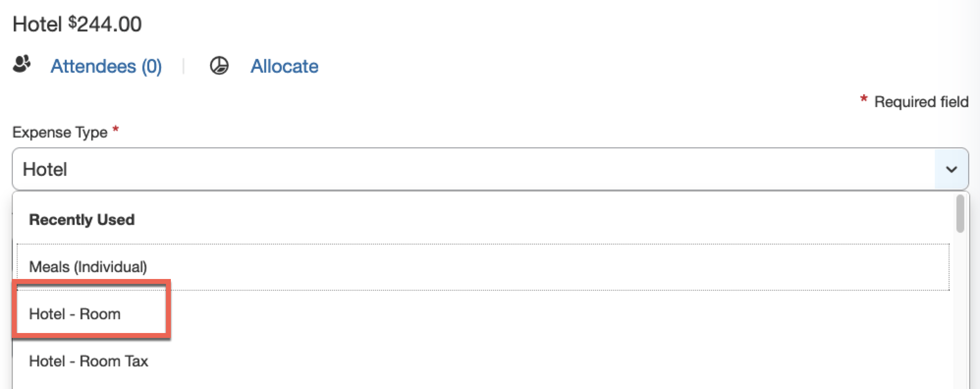
Task: Click the red asterisk next to Expense Type
Action: pos(116,129)
